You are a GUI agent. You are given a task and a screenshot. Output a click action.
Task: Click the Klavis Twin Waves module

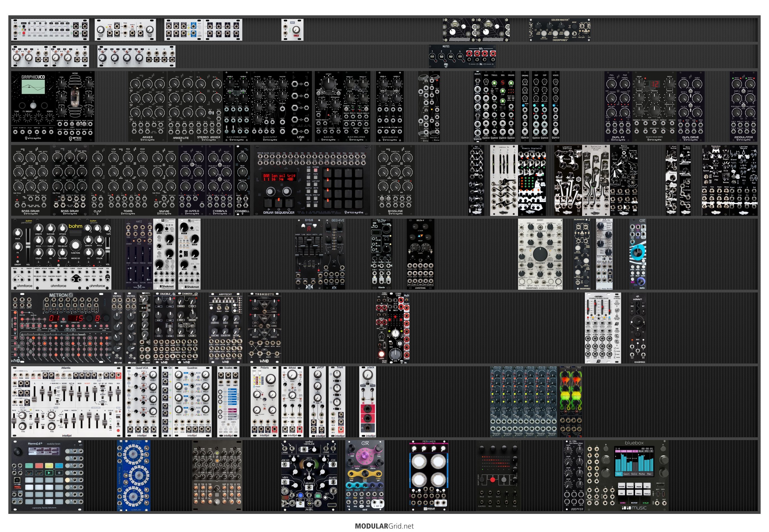click(381, 254)
